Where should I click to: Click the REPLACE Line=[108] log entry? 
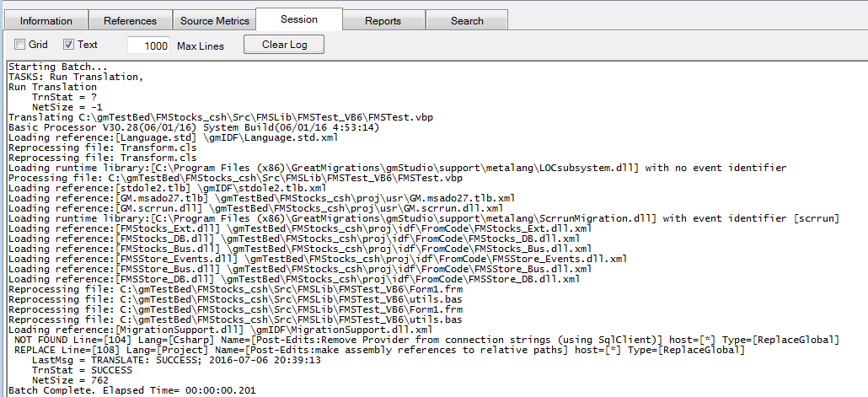click(x=379, y=350)
